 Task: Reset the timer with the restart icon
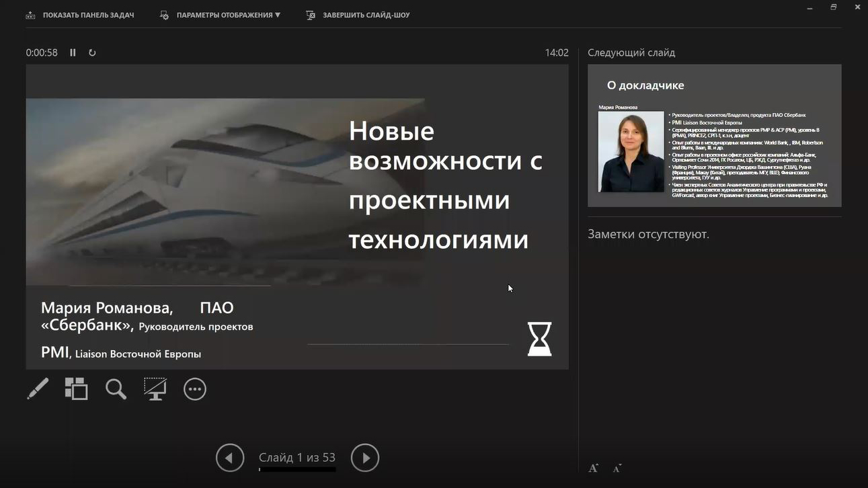[92, 52]
